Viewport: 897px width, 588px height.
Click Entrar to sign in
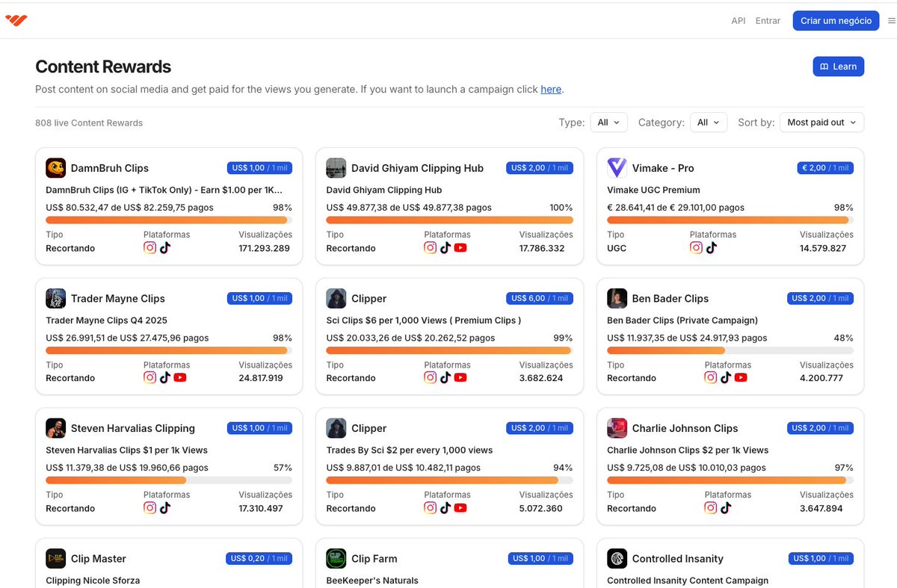pos(768,21)
